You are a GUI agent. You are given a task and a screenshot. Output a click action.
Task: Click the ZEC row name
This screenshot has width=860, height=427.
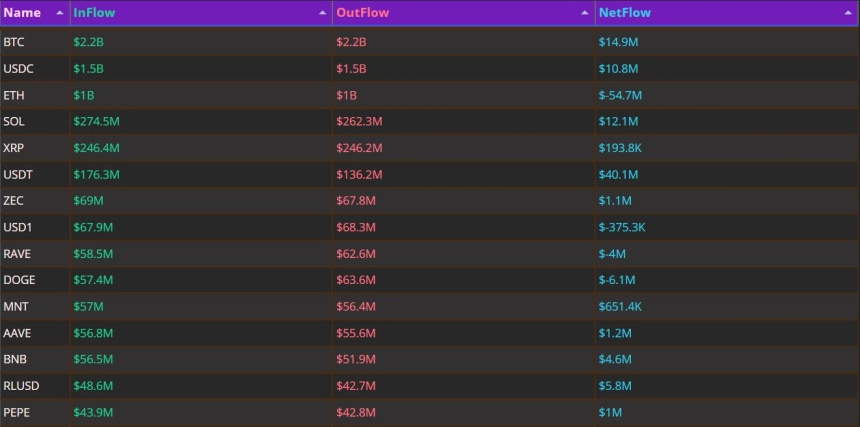click(14, 201)
